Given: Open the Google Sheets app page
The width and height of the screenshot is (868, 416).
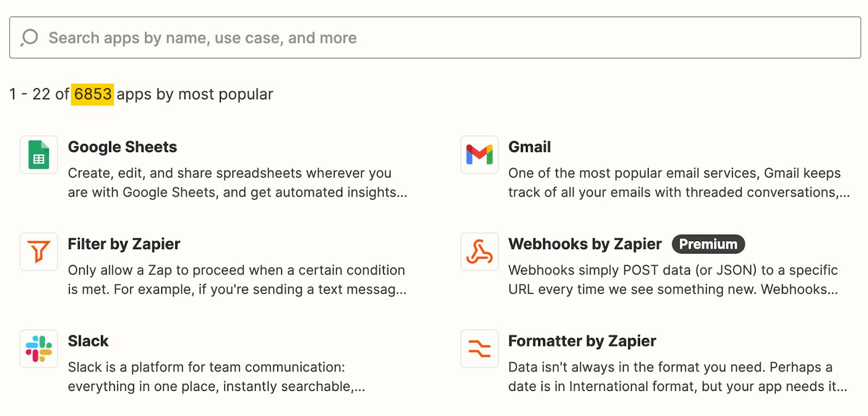Looking at the screenshot, I should (x=122, y=147).
